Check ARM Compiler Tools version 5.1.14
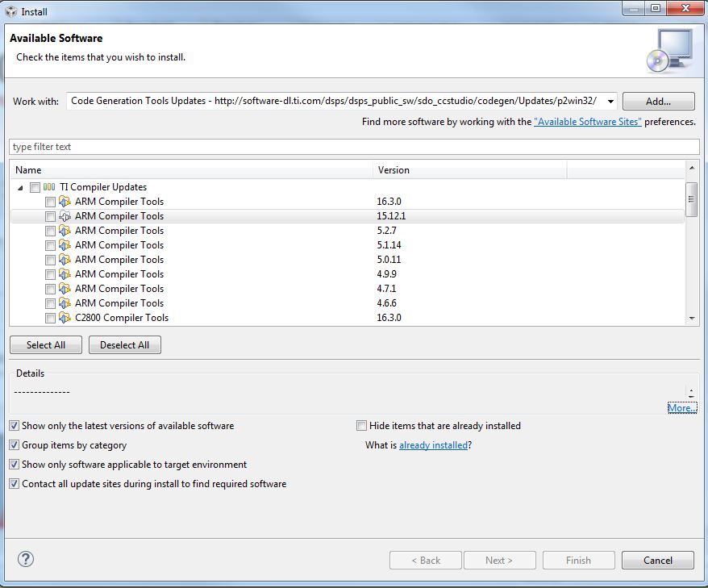 [x=50, y=245]
